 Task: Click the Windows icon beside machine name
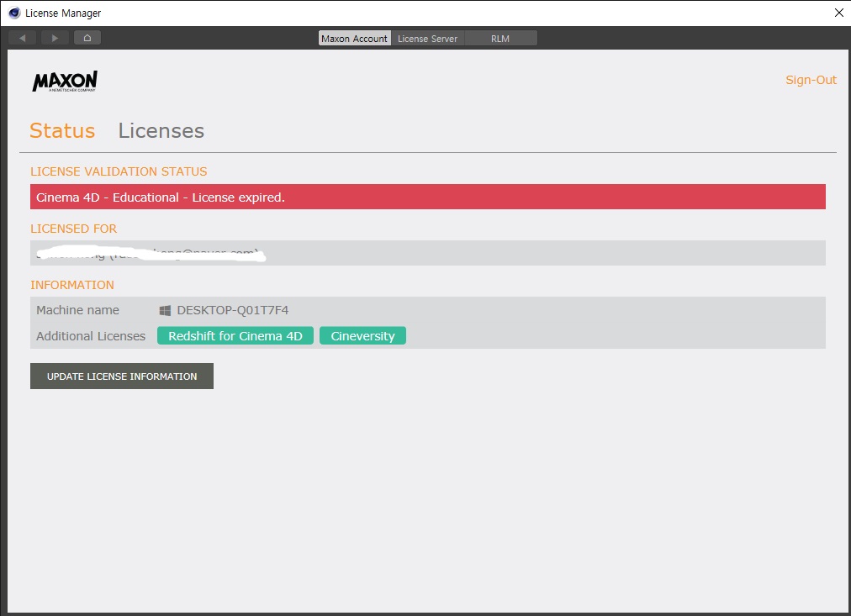click(165, 310)
